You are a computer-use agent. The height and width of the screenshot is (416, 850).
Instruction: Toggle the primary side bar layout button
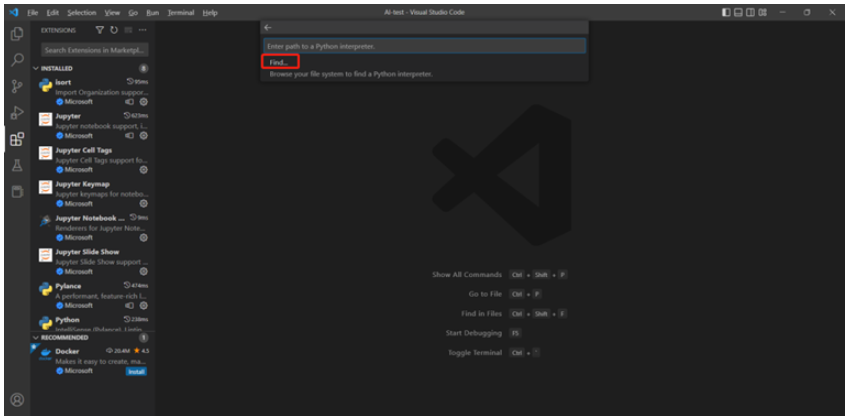[x=726, y=12]
